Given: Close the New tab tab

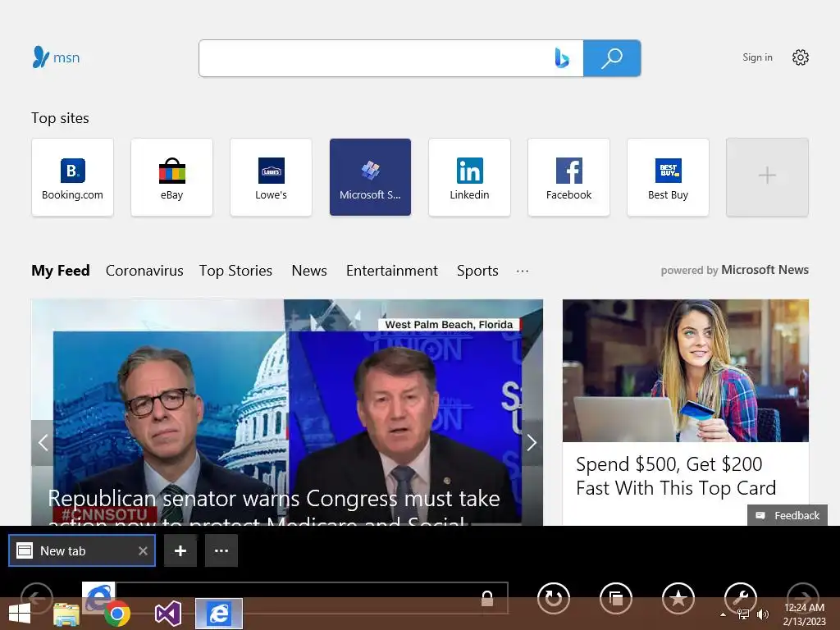Looking at the screenshot, I should pyautogui.click(x=143, y=550).
